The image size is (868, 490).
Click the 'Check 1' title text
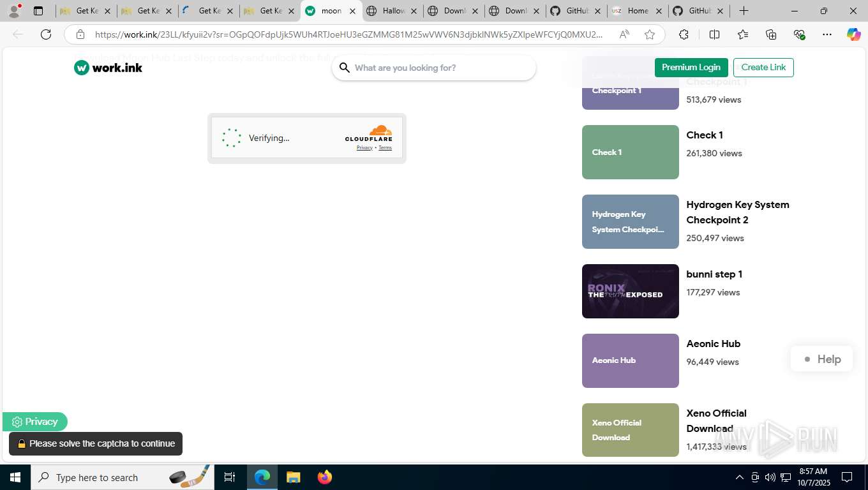click(x=705, y=135)
